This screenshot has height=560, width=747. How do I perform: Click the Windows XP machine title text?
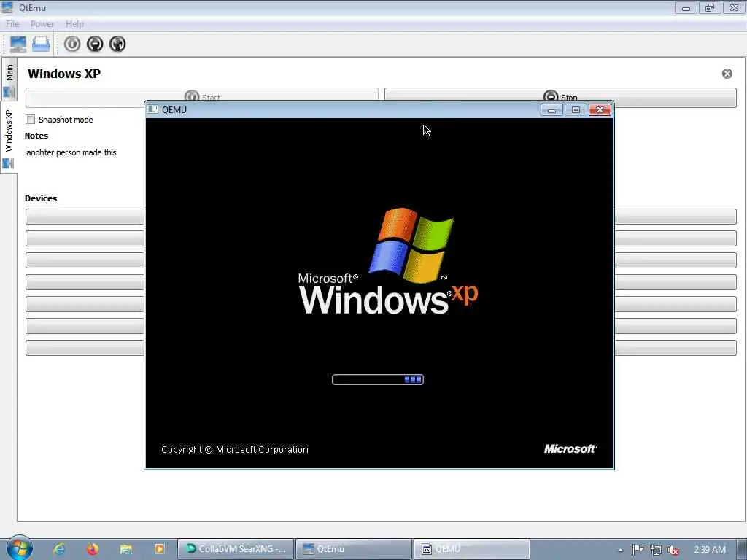pos(64,74)
